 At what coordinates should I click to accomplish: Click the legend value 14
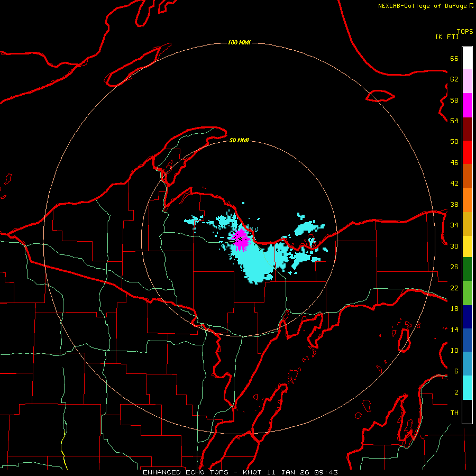coord(454,329)
